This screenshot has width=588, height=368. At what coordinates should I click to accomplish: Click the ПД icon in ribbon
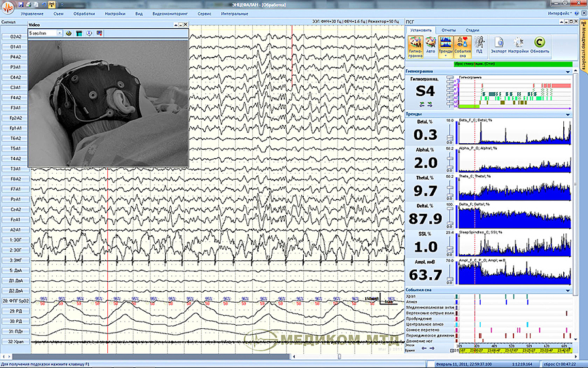[x=479, y=44]
